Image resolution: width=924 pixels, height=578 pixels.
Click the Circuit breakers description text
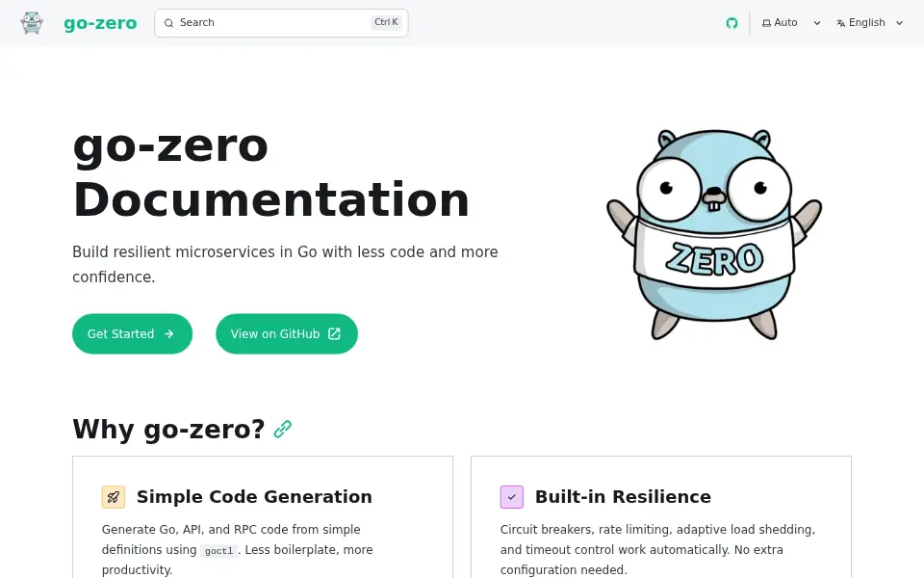[657, 550]
